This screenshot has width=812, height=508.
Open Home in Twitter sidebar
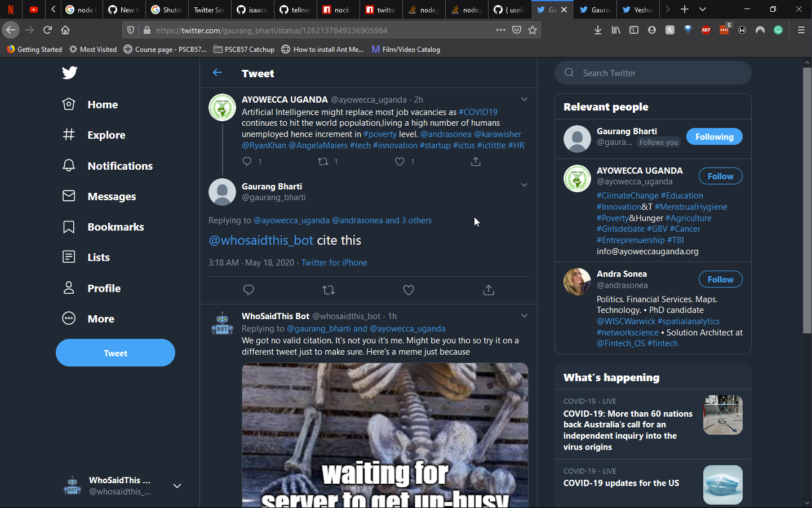(90, 104)
